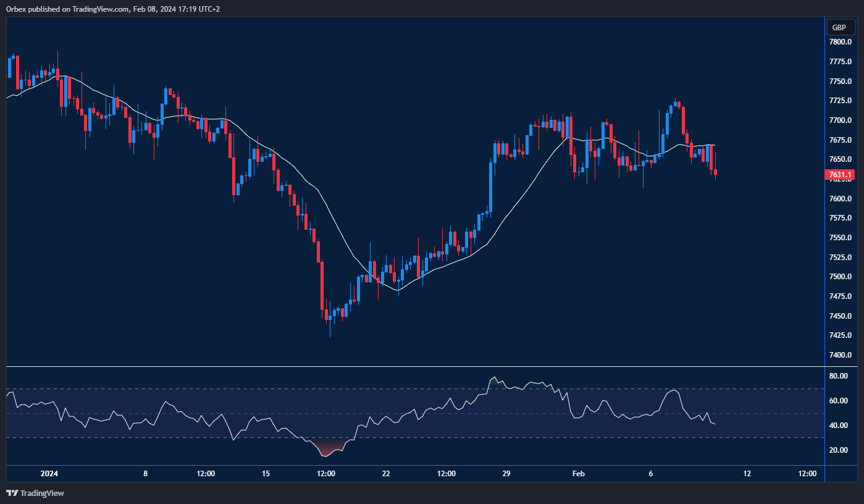Click the TradingView logo icon
The image size is (864, 504).
click(x=12, y=493)
